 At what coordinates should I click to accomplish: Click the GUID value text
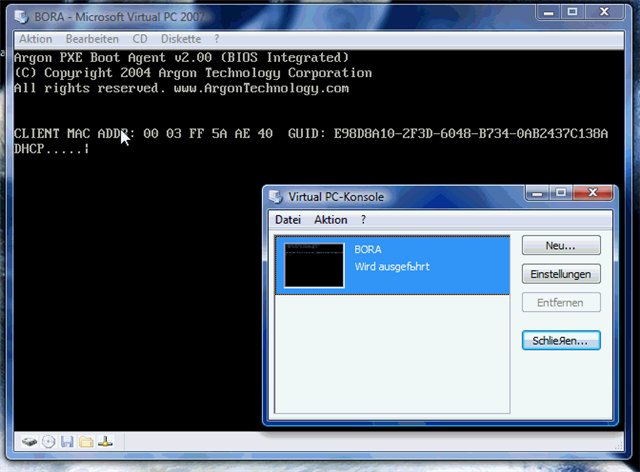[471, 134]
